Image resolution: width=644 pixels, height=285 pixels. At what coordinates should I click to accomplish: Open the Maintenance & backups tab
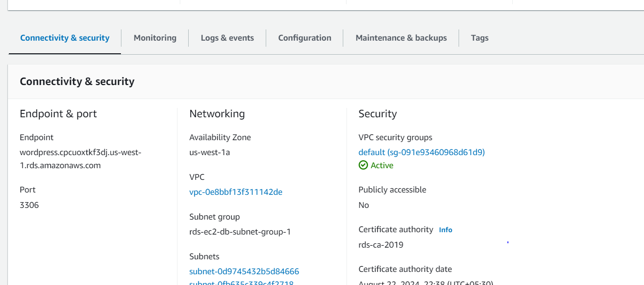(x=401, y=38)
